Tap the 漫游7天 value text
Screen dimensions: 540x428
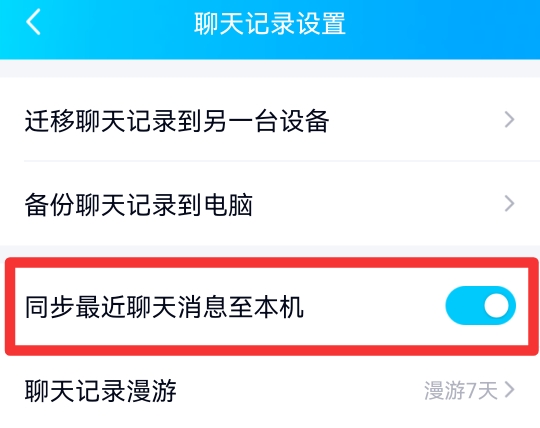[461, 390]
